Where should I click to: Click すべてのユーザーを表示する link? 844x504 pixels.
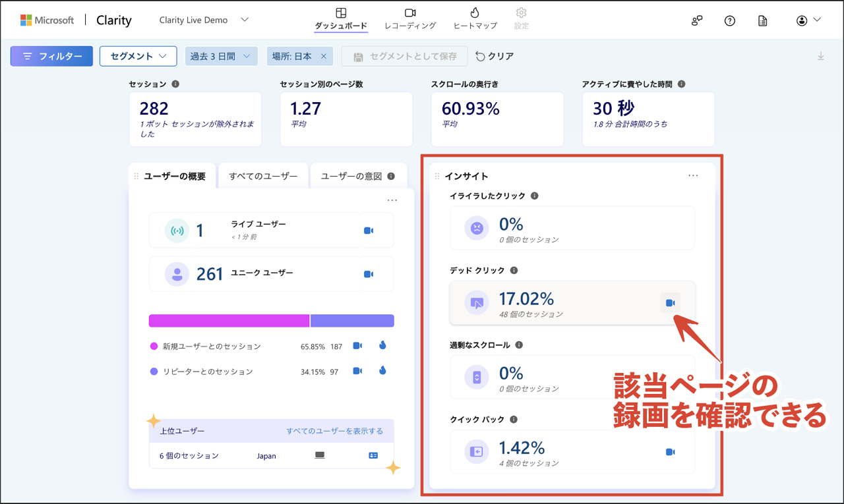coord(334,431)
